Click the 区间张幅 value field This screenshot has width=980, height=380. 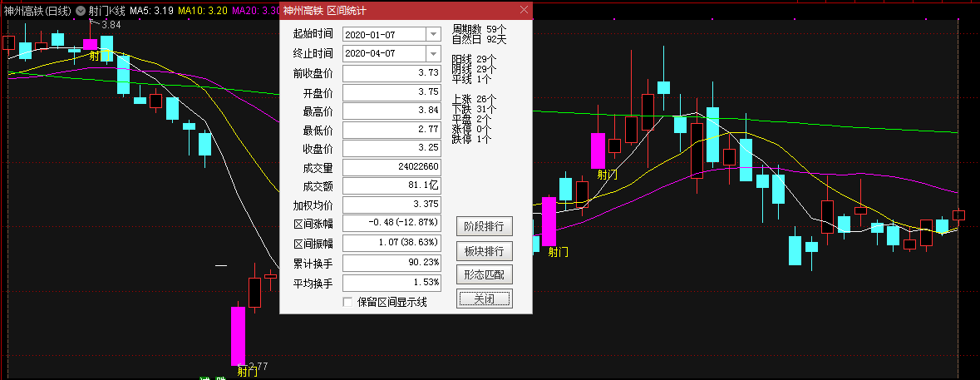(392, 223)
